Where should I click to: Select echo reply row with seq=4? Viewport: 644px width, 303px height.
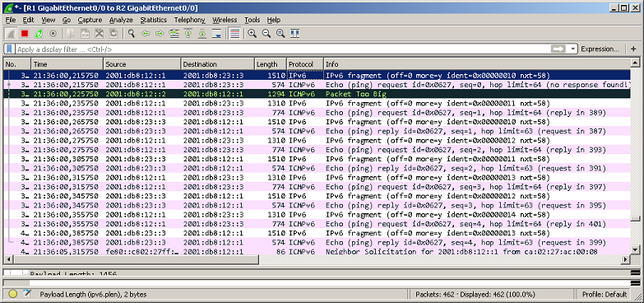pyautogui.click(x=317, y=243)
